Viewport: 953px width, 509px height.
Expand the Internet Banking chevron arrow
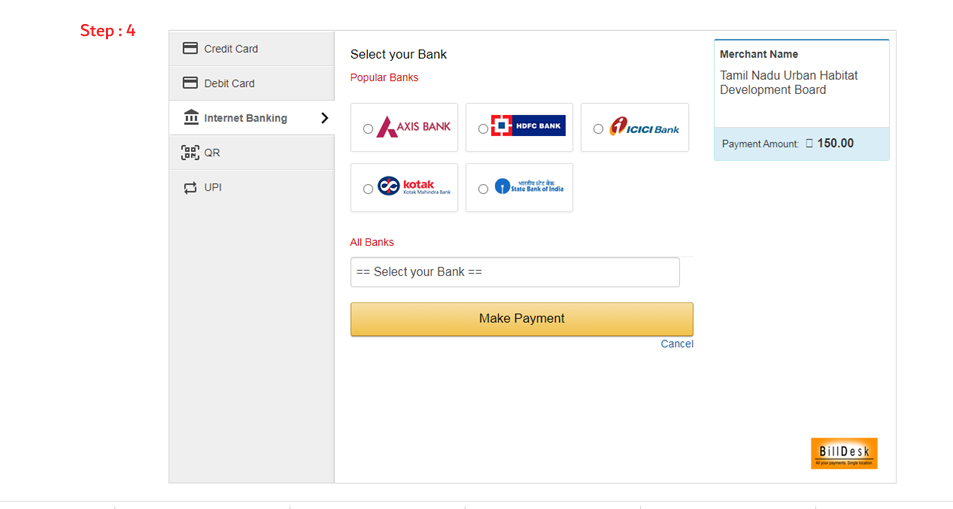pos(325,118)
